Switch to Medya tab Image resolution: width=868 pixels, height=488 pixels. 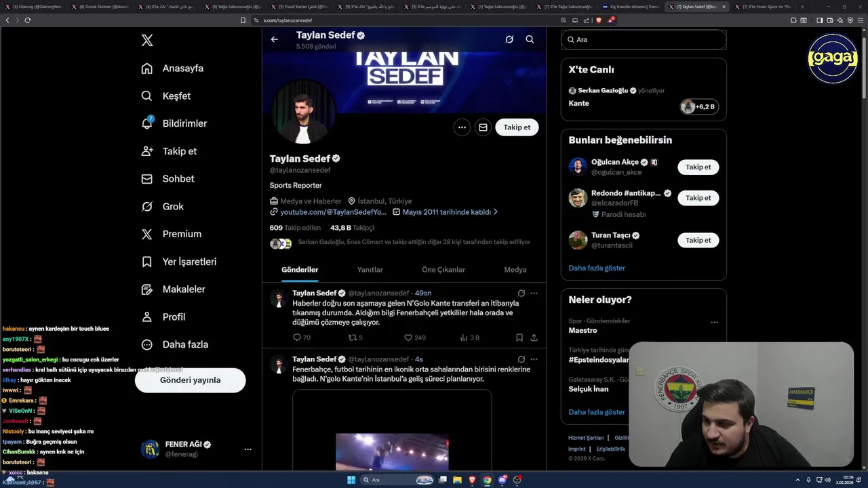click(515, 270)
